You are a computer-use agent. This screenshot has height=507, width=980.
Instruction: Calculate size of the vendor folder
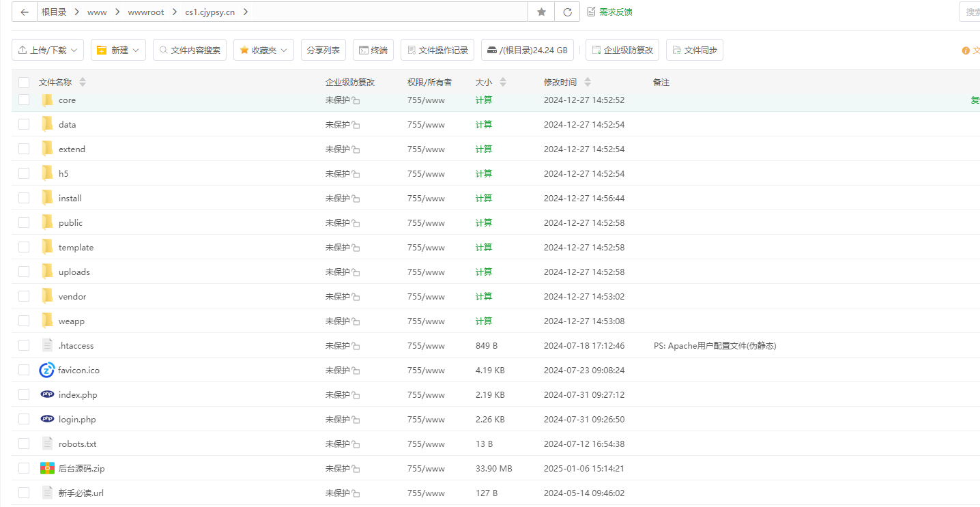(484, 296)
